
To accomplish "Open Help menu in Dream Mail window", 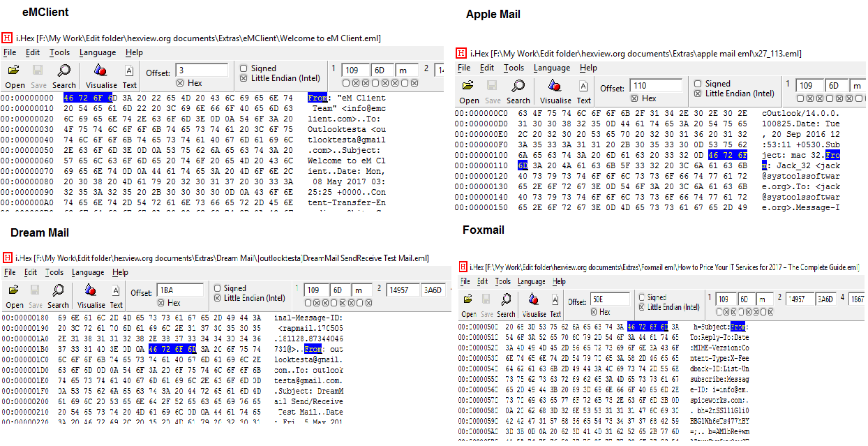I will (120, 272).
